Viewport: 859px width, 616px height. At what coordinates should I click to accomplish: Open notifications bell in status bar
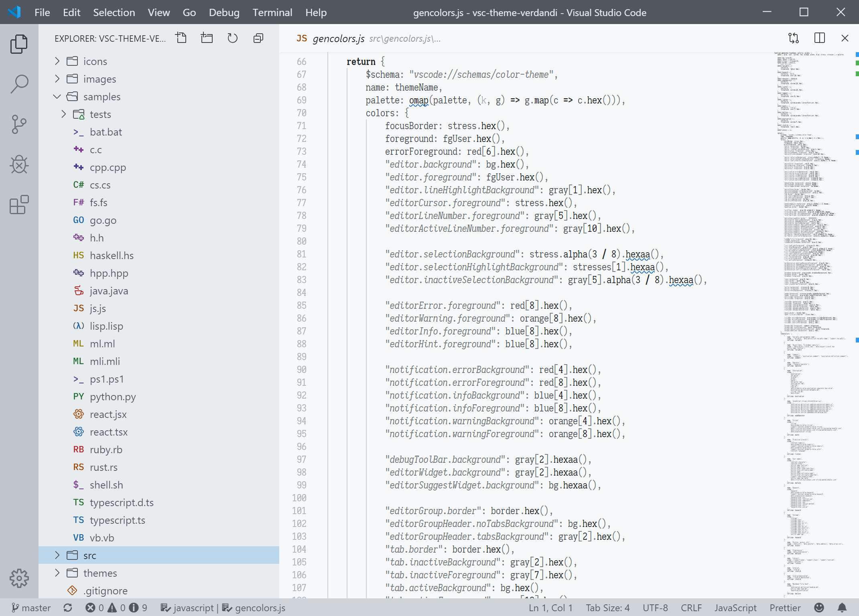pyautogui.click(x=842, y=608)
